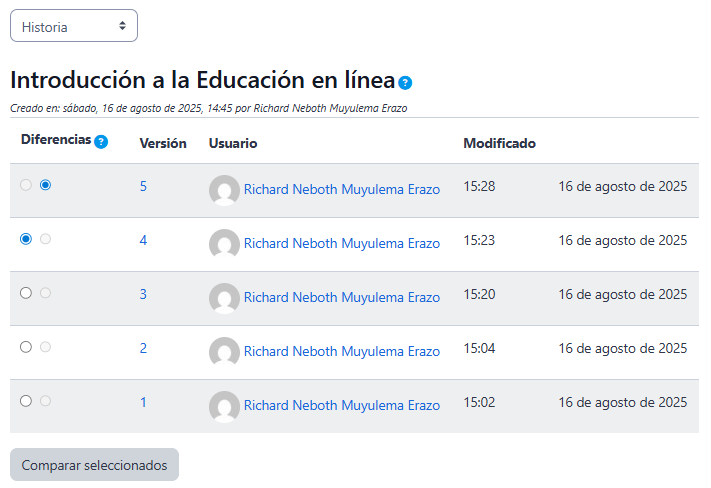
Task: Select first radio button for version 2
Action: 26,346
